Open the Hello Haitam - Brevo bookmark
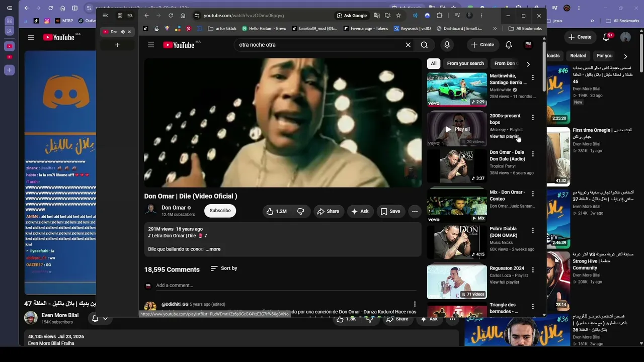Viewport: 644px width, 362px height. 264,29
